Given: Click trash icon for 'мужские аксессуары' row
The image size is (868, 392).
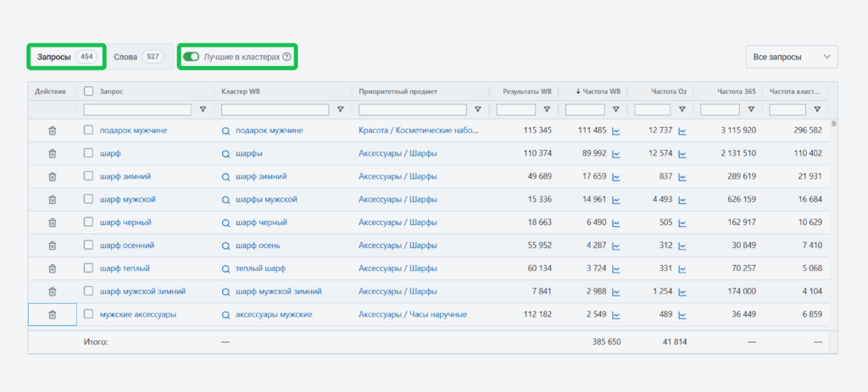Looking at the screenshot, I should (52, 314).
